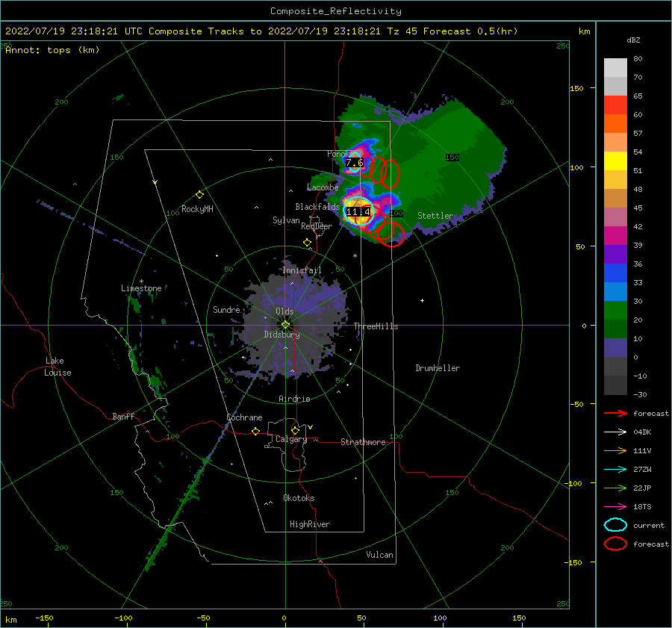Click the magenta 18TS arrow legend icon
Screen dimensions: 672x628
click(615, 507)
